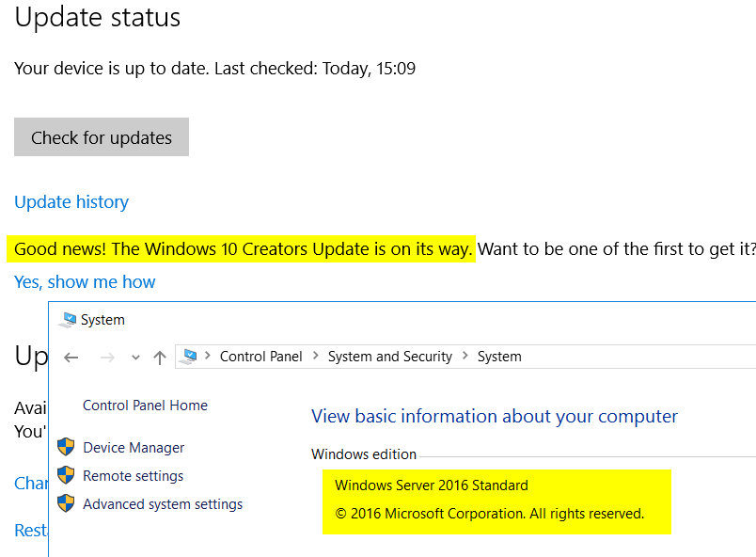Click the Your device is up to date text
The image size is (756, 557).
[214, 69]
